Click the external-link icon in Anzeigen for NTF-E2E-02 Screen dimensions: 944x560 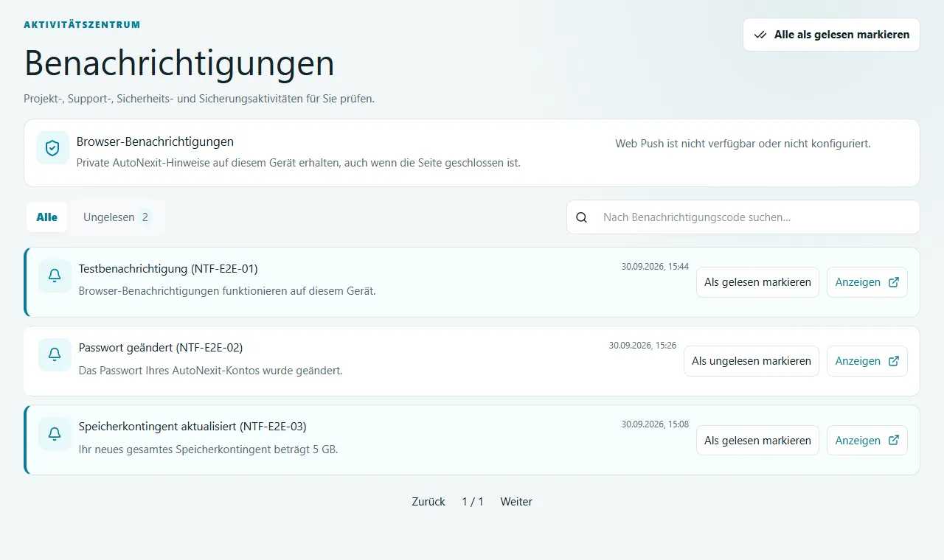[894, 361]
